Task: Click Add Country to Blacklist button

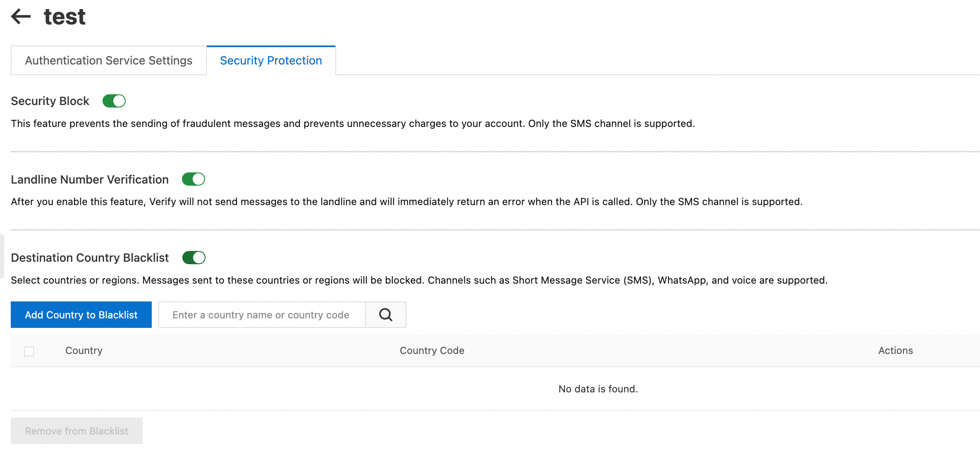Action: [81, 315]
